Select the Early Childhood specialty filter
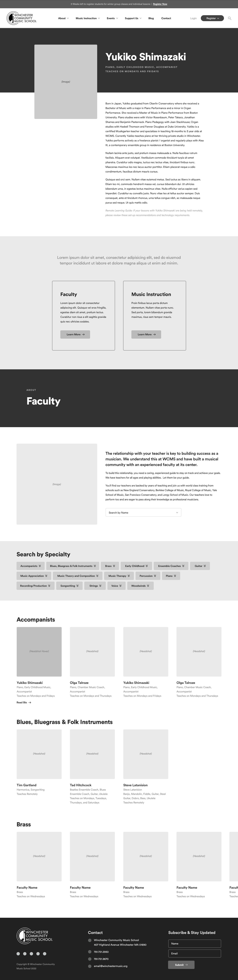238x980 pixels. pyautogui.click(x=137, y=566)
